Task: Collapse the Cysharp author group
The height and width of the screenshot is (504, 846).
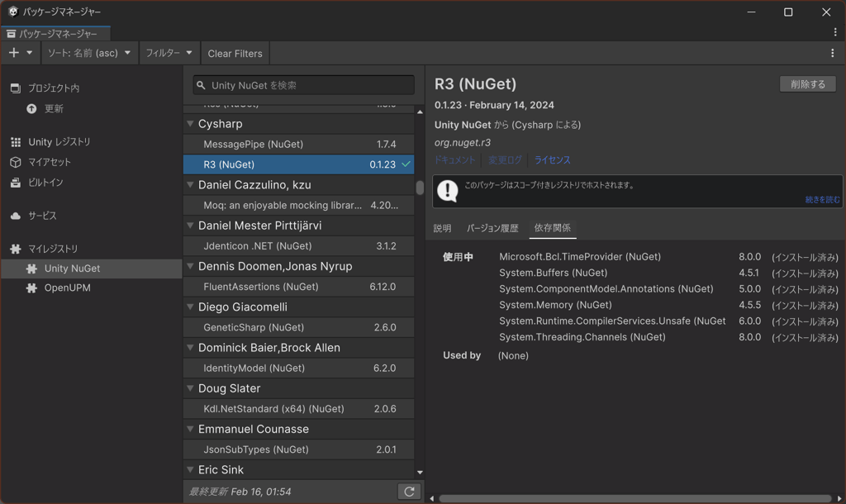Action: click(192, 124)
